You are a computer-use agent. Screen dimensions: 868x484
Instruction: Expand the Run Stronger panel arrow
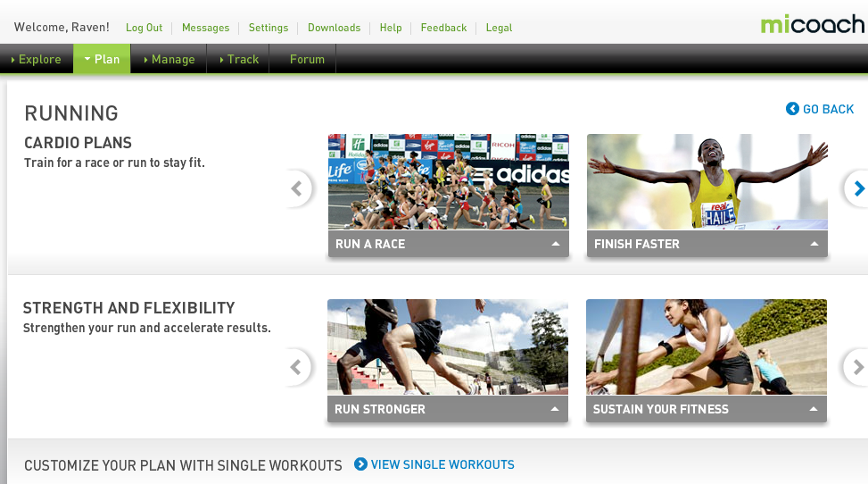pos(555,409)
